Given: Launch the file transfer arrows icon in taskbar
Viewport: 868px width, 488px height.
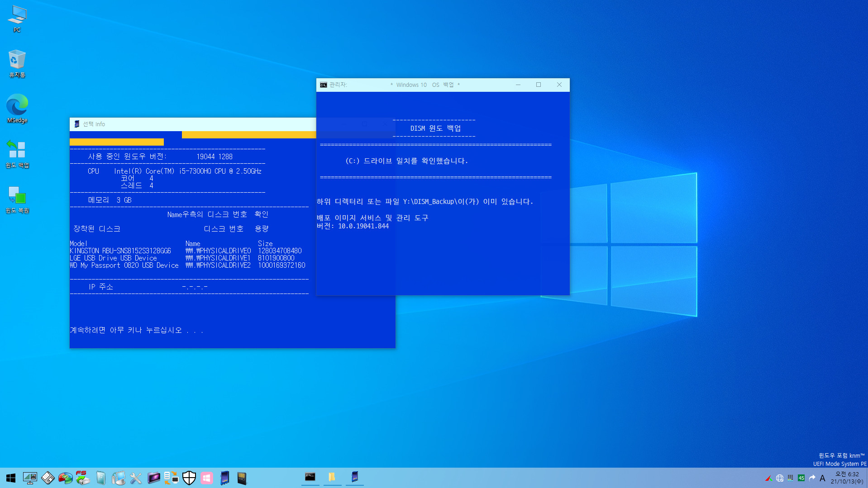Looking at the screenshot, I should (171, 478).
